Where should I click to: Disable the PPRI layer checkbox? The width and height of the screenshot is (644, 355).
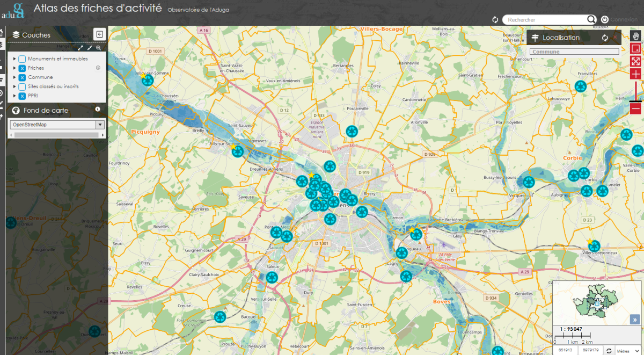(22, 96)
